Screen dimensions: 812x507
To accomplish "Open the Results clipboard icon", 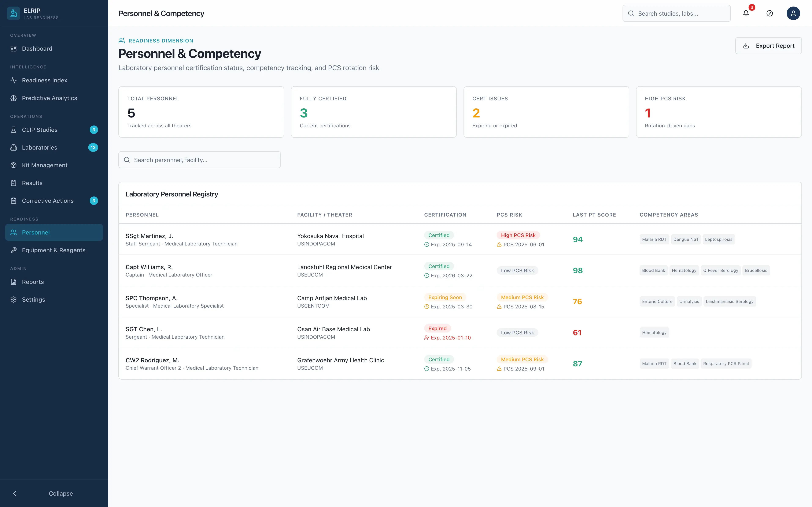I will pos(13,183).
